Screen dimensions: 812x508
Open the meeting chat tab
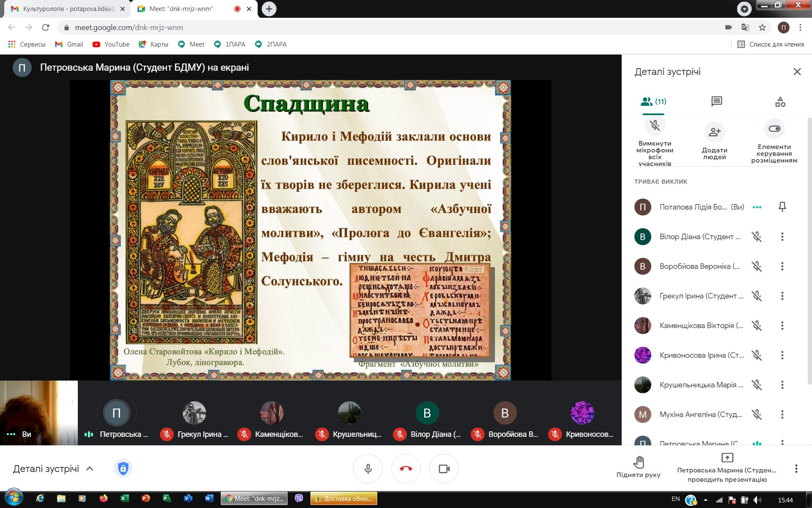click(x=716, y=102)
